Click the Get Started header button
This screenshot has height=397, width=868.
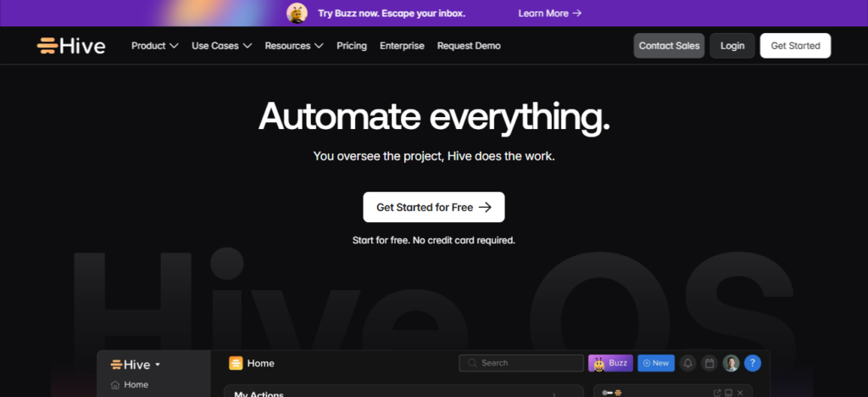pyautogui.click(x=795, y=46)
